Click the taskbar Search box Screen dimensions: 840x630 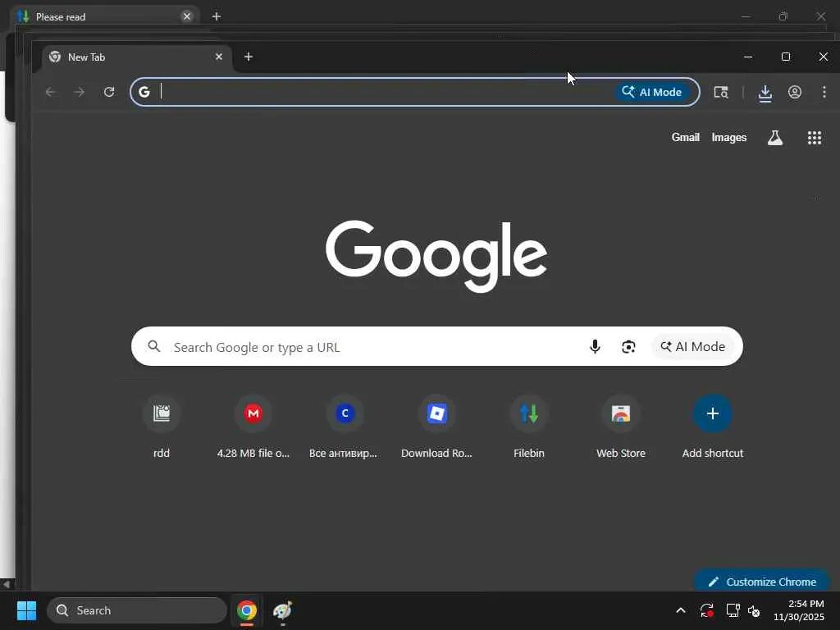tap(137, 610)
